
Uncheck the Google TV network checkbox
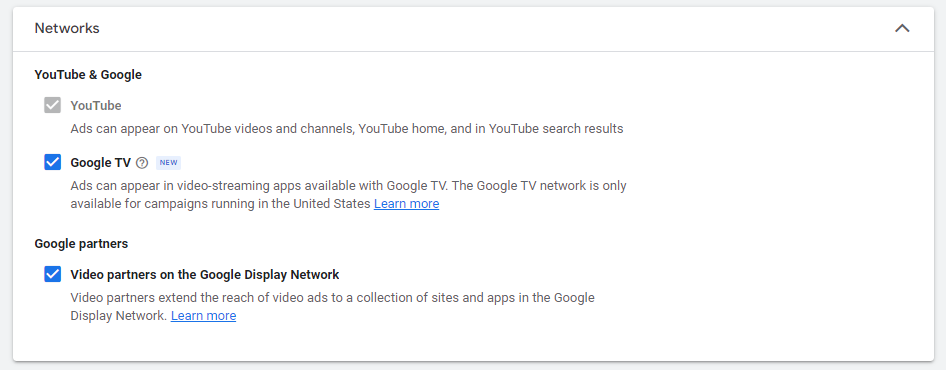(x=52, y=162)
